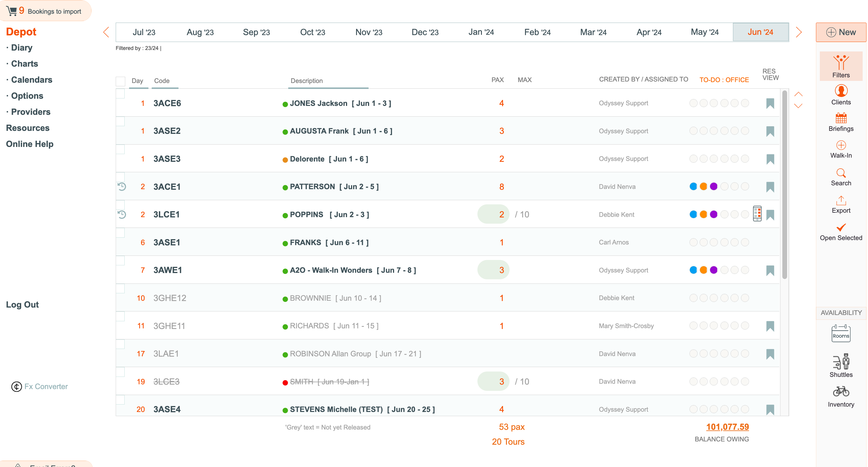This screenshot has height=467, width=868.
Task: Click the Export upload icon
Action: 840,200
